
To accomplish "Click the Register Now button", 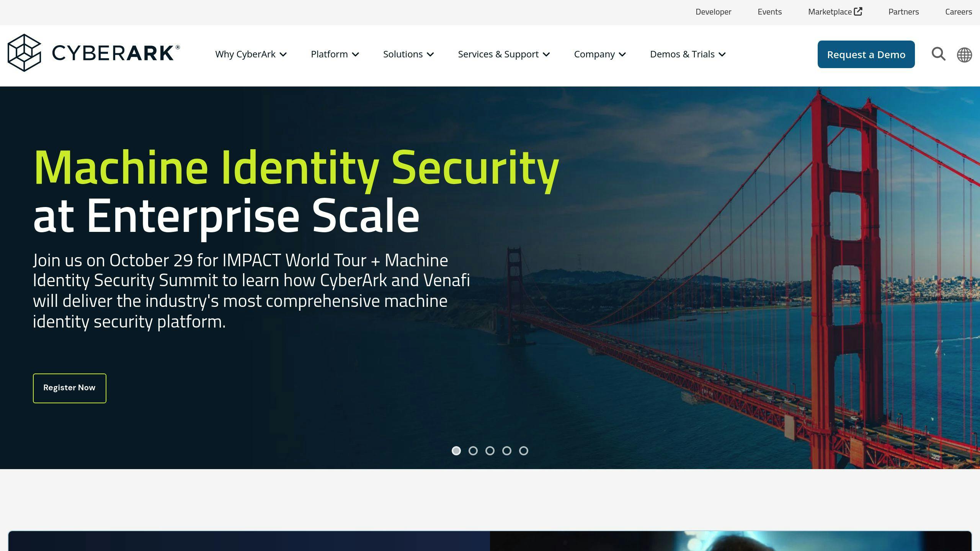I will click(69, 388).
